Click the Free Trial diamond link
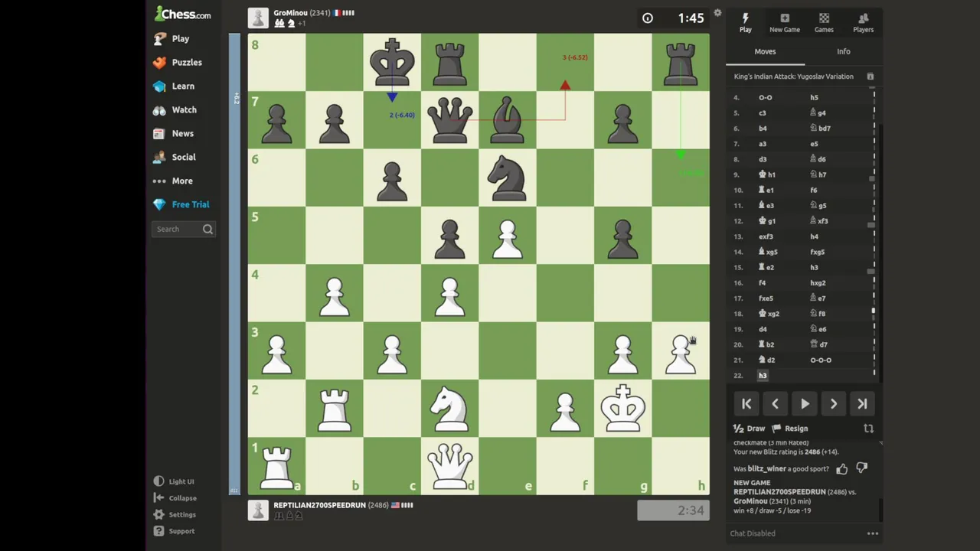 [181, 204]
